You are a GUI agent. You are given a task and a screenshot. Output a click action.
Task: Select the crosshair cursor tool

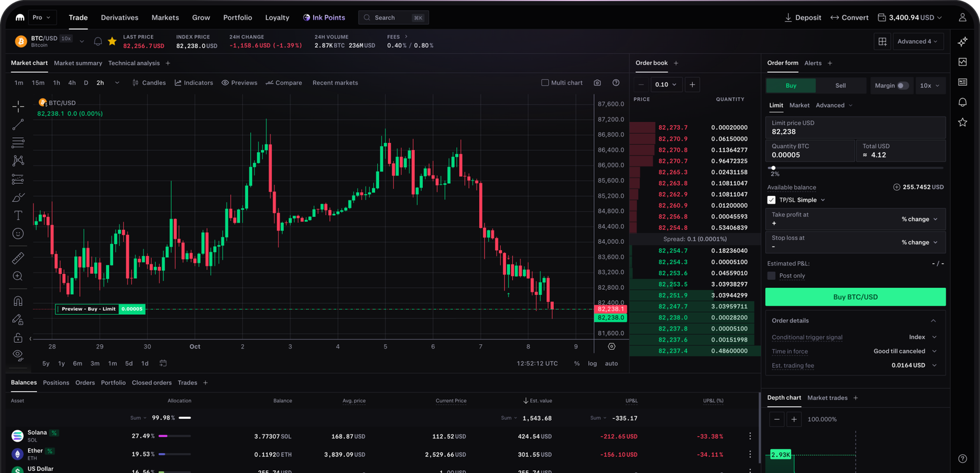[x=18, y=106]
